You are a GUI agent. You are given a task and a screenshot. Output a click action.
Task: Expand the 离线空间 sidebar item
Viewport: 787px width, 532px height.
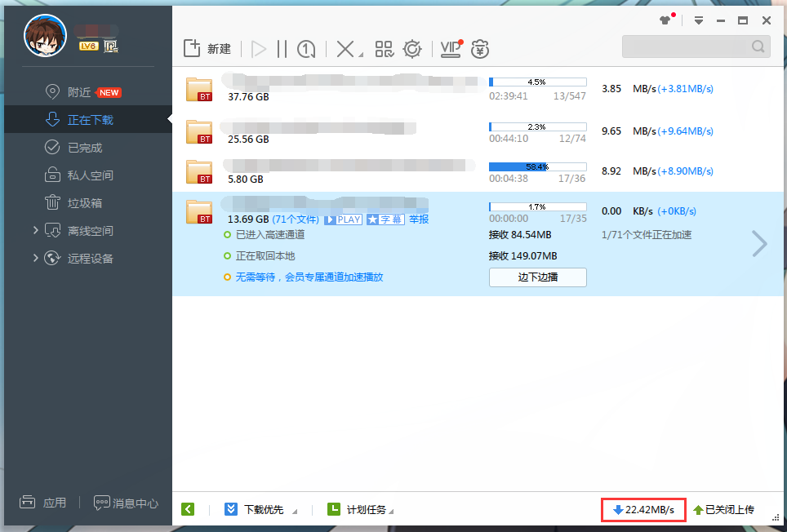coord(36,231)
